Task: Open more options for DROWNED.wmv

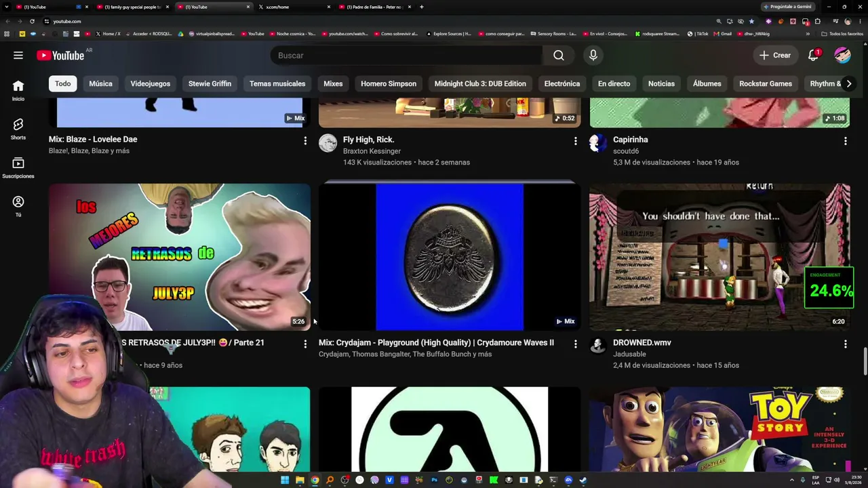Action: point(846,344)
